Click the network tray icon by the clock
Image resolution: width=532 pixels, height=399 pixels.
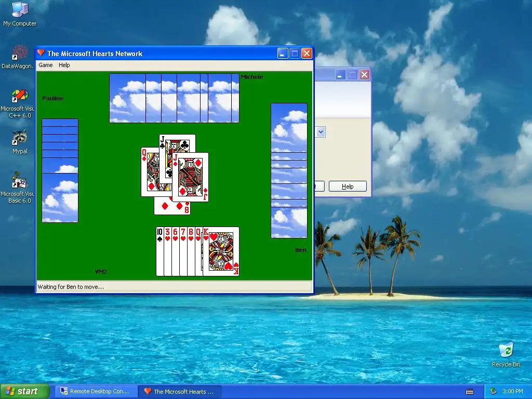[x=493, y=391]
